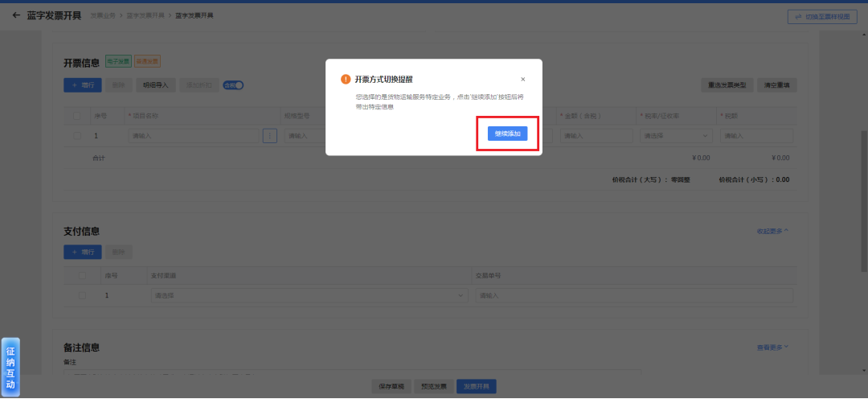Toggle the 含税 switch
Screen dimensions: 868x399
coord(233,85)
